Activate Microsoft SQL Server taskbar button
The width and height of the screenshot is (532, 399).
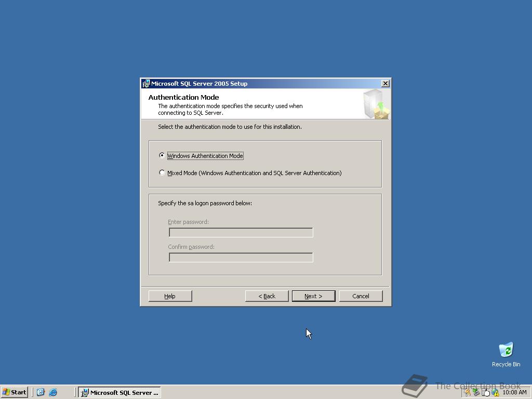tap(120, 392)
